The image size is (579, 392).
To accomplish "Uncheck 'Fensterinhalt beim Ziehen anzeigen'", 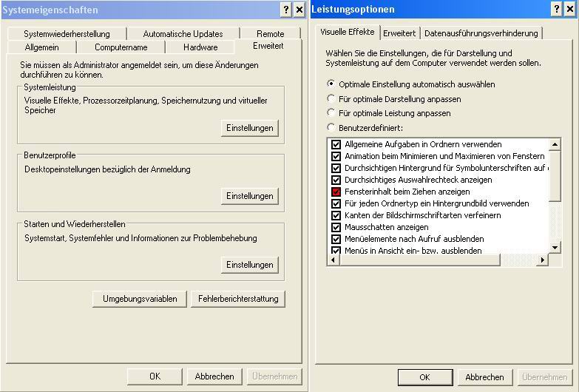I will (336, 192).
